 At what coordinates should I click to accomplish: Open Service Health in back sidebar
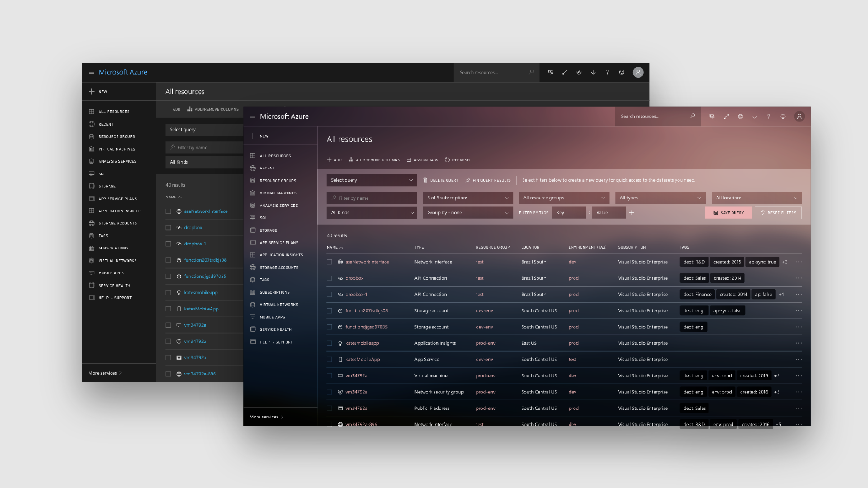point(110,285)
